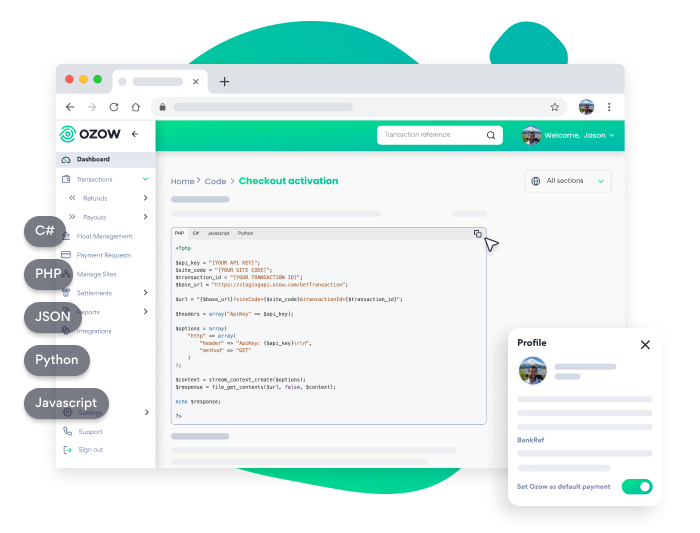Screen dimensions: 700x533
Task: Navigate to Home in the breadcrumb
Action: 181,181
